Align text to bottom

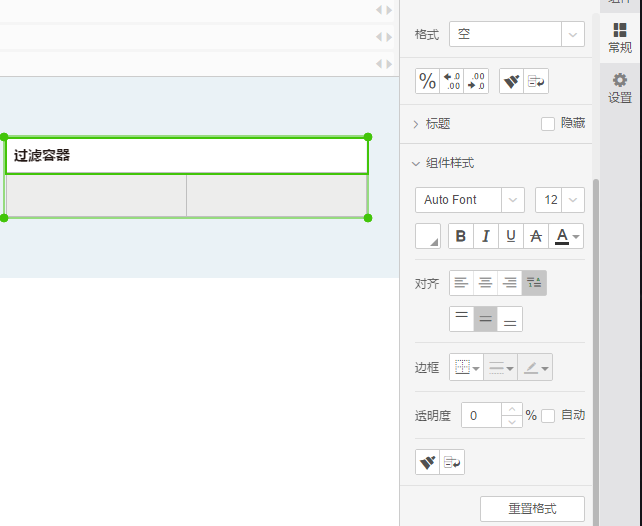click(510, 319)
